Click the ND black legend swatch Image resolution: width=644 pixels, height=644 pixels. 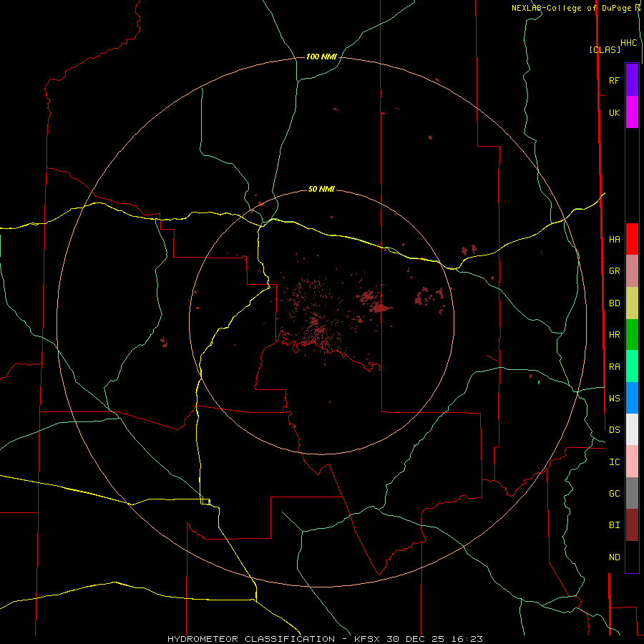point(632,557)
